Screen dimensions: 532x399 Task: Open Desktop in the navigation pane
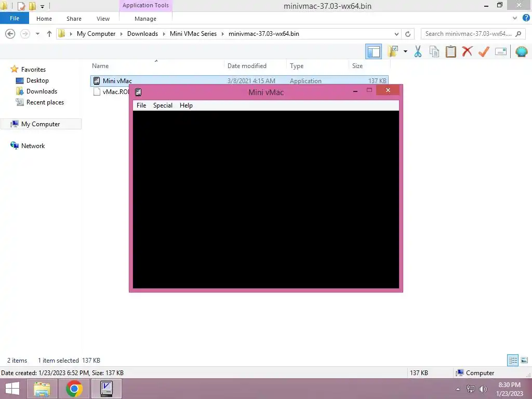[x=37, y=81]
